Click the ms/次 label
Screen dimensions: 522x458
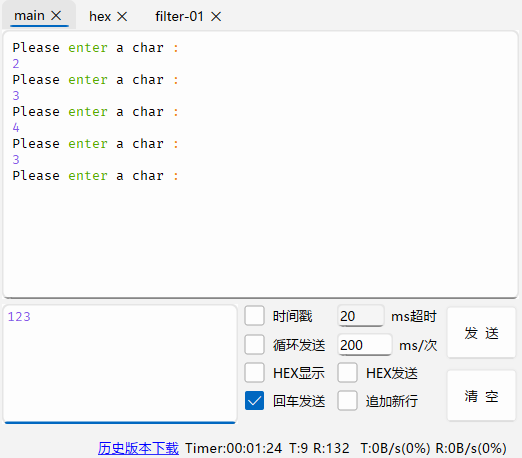418,345
